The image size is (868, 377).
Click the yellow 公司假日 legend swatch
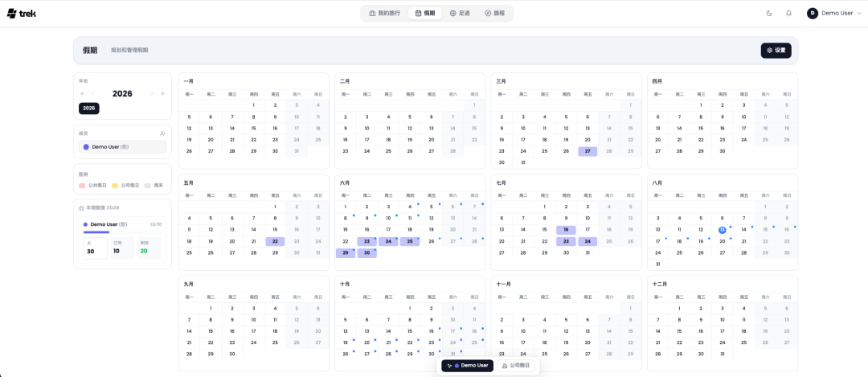[115, 186]
